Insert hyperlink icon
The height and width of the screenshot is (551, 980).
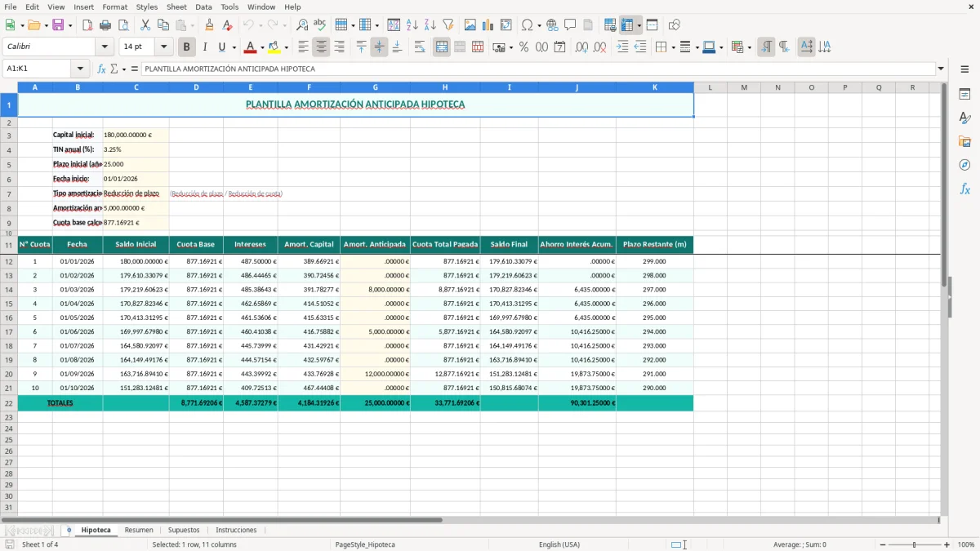click(x=553, y=25)
